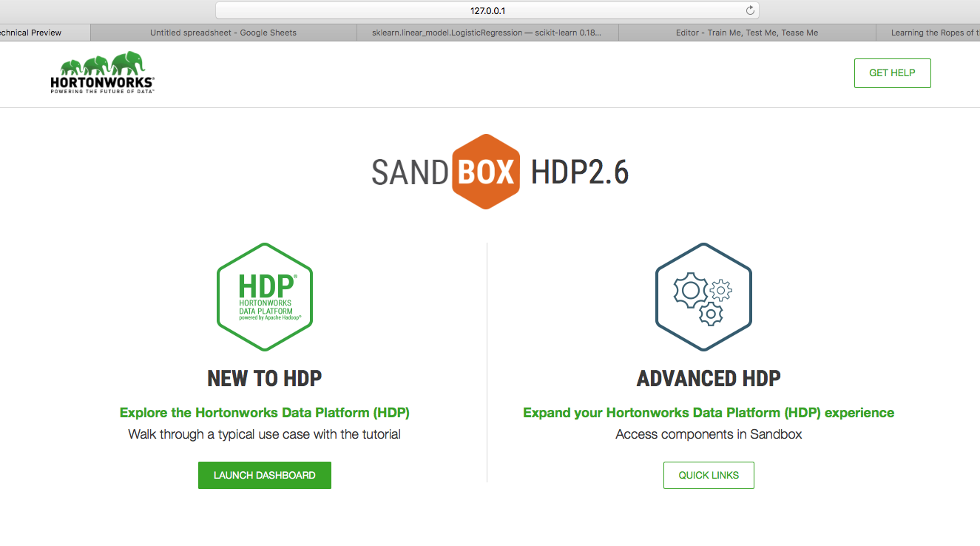Image resolution: width=980 pixels, height=546 pixels.
Task: Click the Hortonworks elephant logo
Action: point(101,72)
